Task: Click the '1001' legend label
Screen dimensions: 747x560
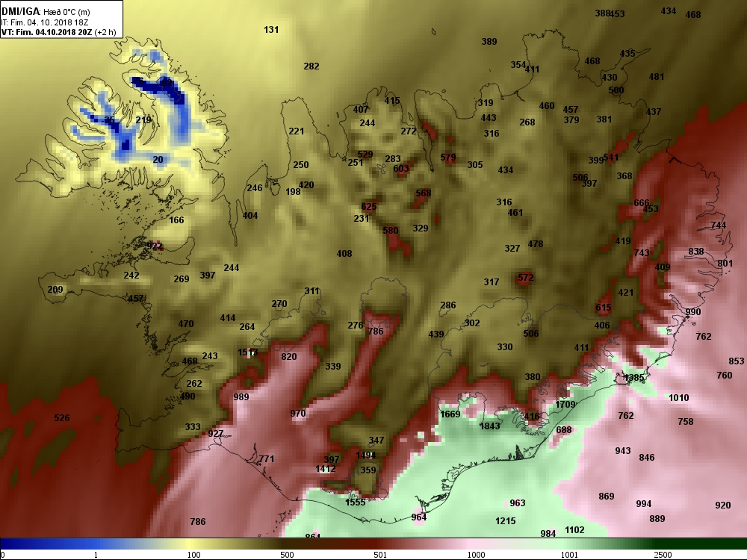Action: tap(569, 555)
